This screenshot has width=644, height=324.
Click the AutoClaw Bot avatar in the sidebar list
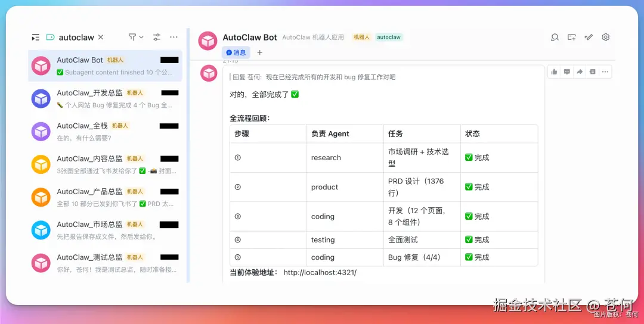coord(41,66)
